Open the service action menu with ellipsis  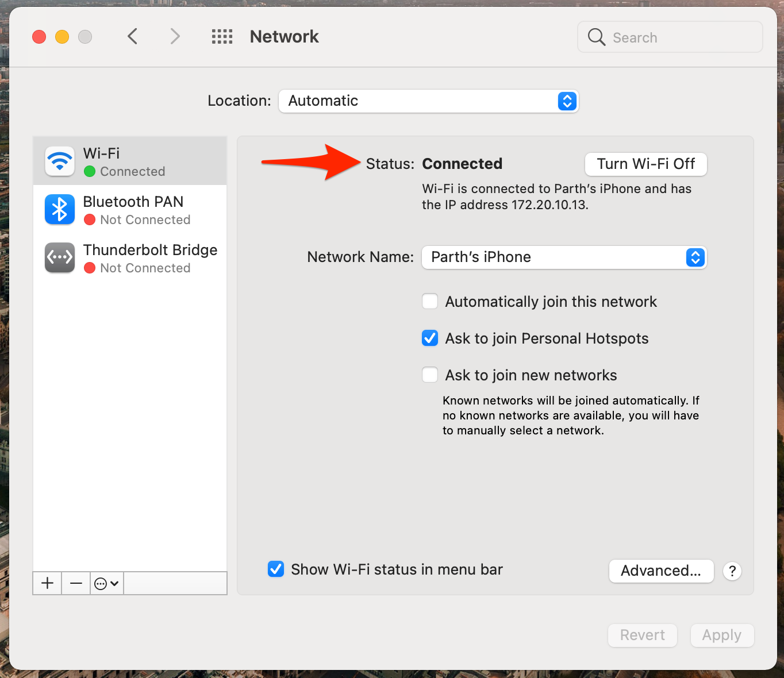[x=106, y=583]
